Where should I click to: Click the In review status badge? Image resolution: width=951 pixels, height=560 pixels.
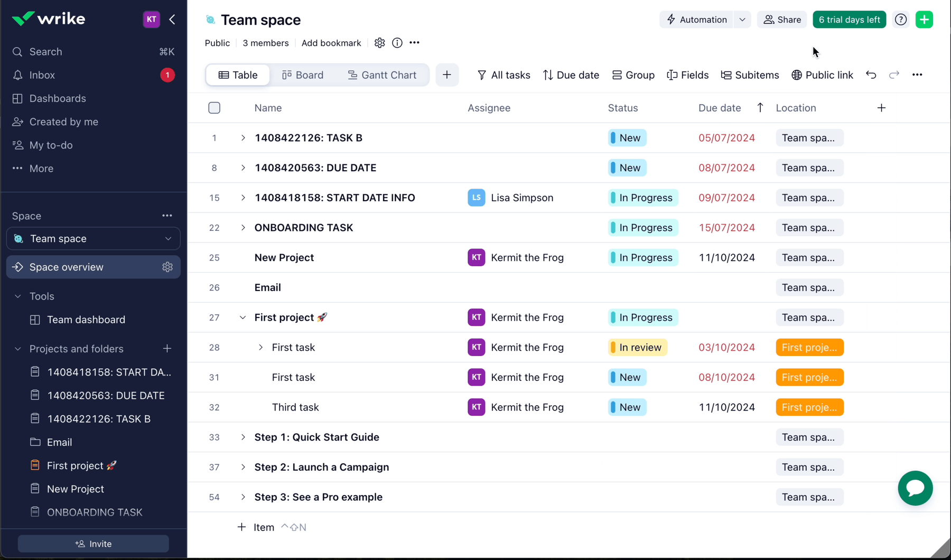[x=637, y=348]
